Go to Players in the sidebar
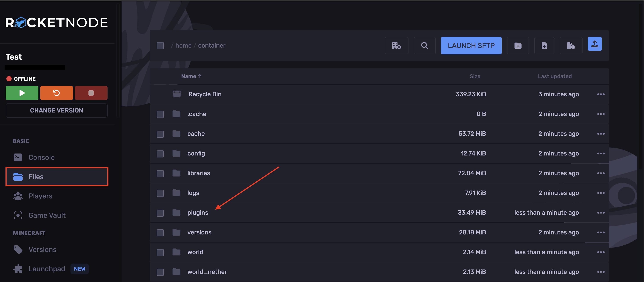The image size is (644, 282). (x=40, y=196)
